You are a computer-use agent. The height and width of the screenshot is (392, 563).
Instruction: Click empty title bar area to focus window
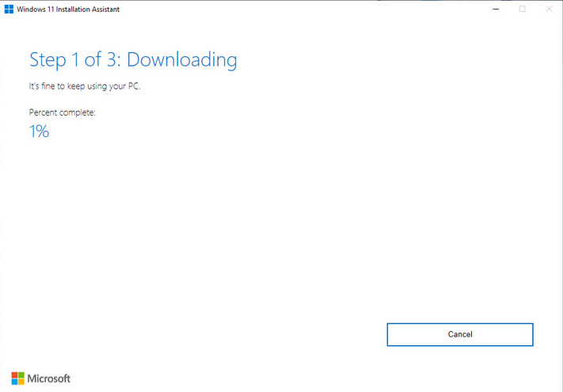(317, 9)
